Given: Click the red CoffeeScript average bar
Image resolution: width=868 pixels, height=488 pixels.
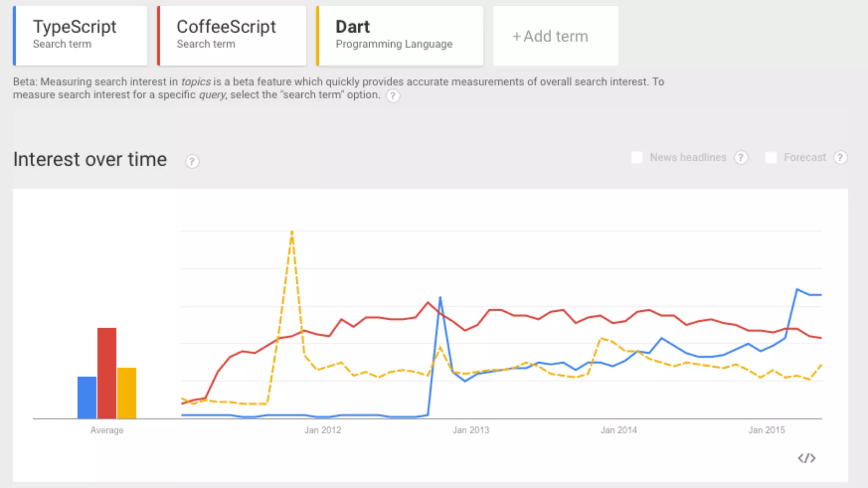Looking at the screenshot, I should (107, 373).
